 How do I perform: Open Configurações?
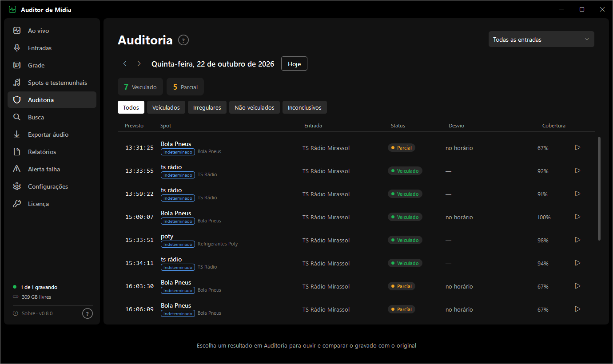[52, 186]
